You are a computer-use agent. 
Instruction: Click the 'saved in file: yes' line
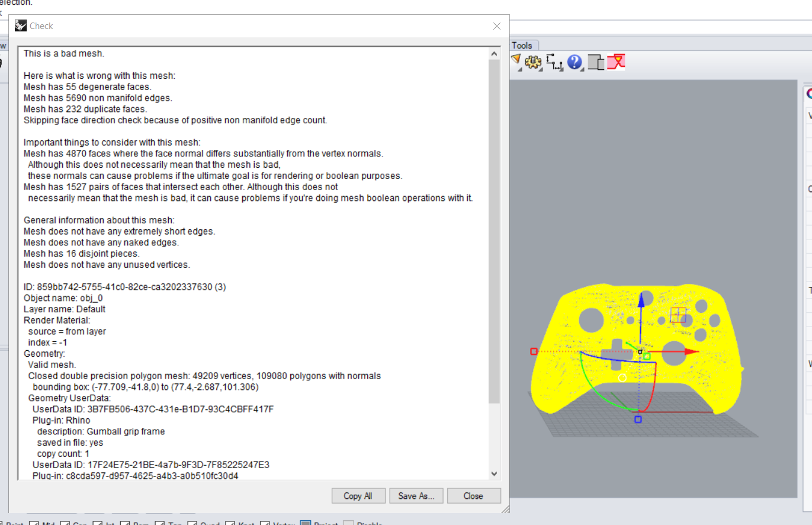click(x=70, y=443)
